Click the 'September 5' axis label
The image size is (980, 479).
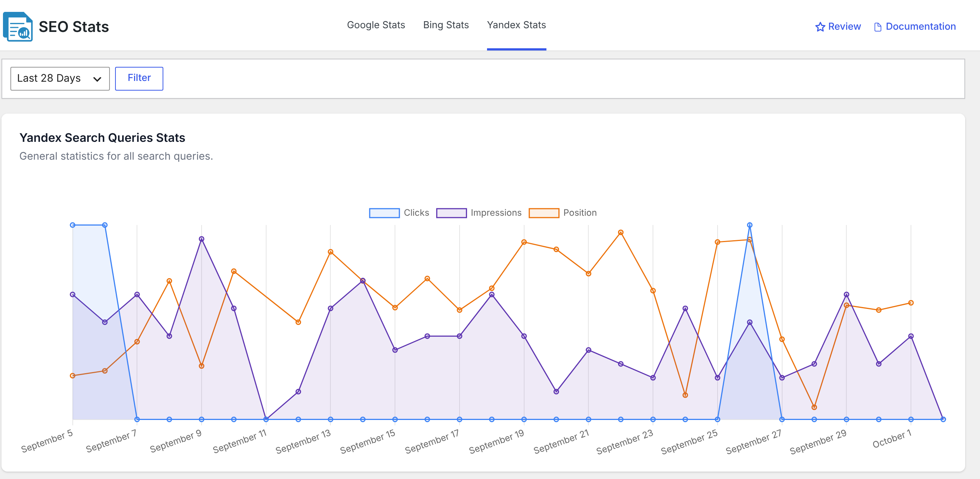pos(47,441)
